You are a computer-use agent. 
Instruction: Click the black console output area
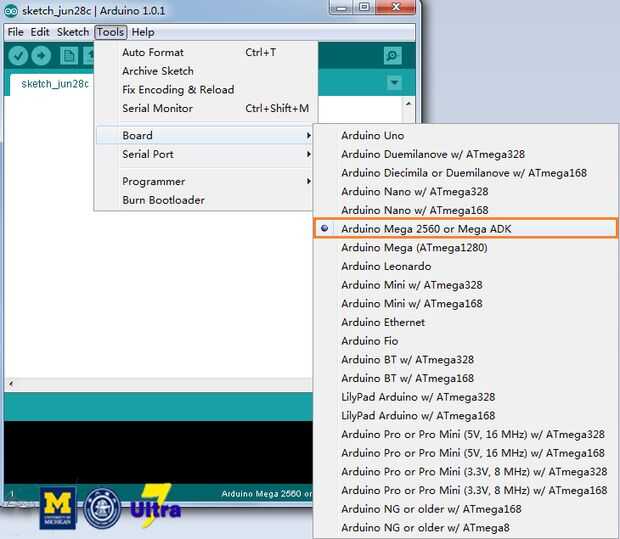158,452
